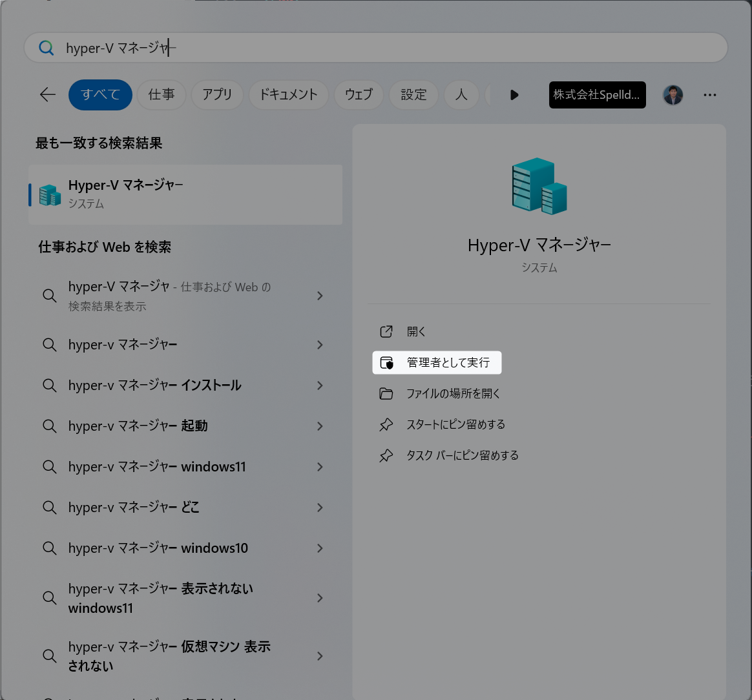
Task: Click the search text field
Action: click(x=376, y=48)
